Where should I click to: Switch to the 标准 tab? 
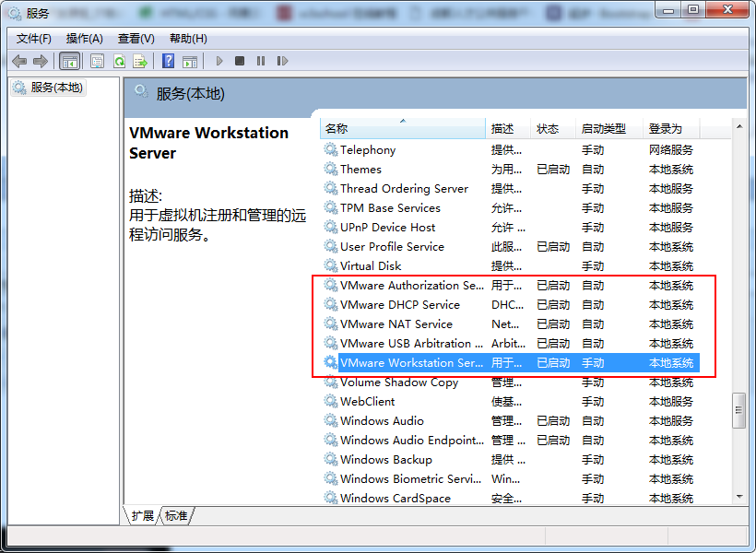coord(176,516)
